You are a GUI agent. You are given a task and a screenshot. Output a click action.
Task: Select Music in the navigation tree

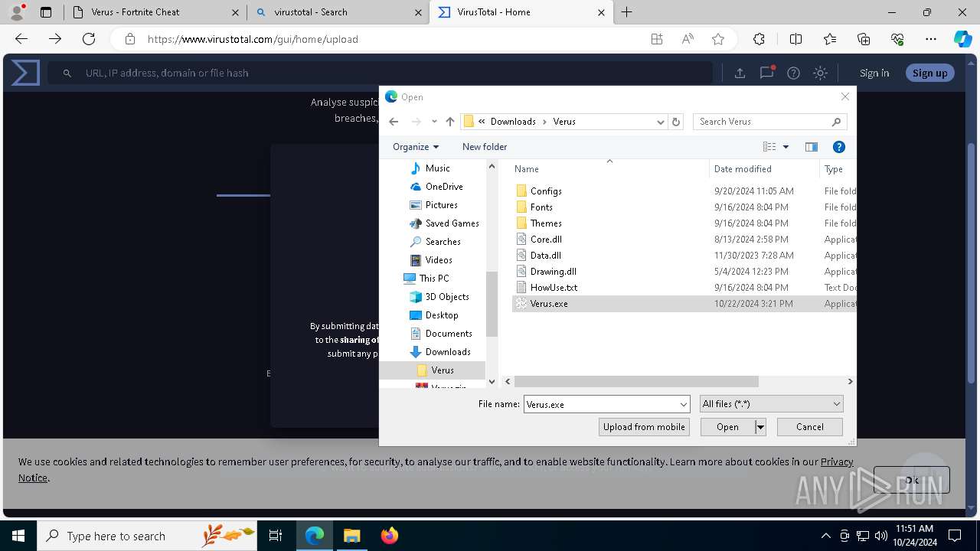coord(437,168)
